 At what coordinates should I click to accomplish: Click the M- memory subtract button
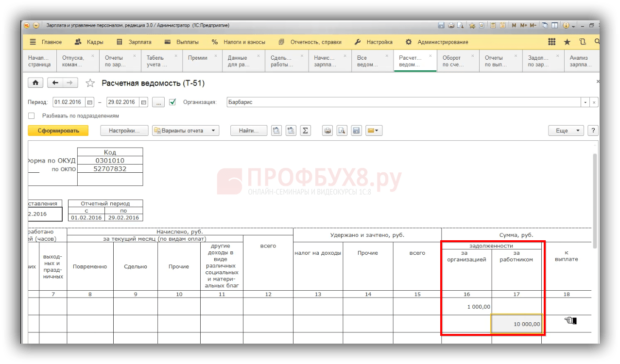[533, 25]
